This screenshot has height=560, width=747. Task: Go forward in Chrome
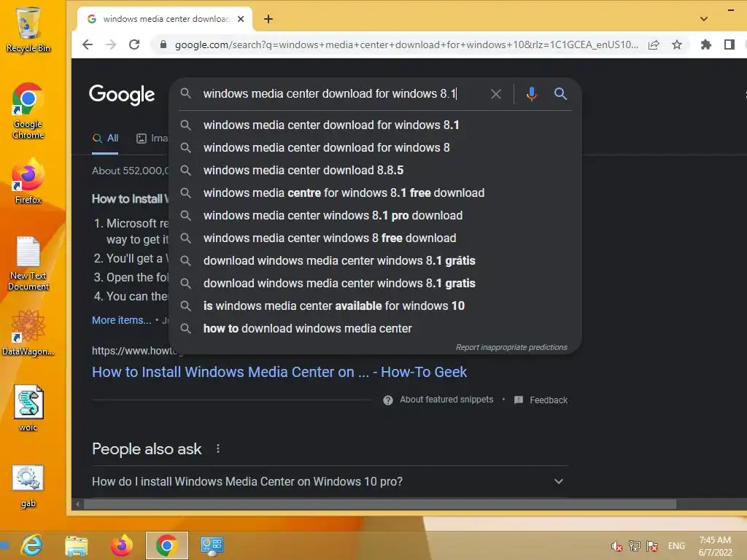coord(111,44)
